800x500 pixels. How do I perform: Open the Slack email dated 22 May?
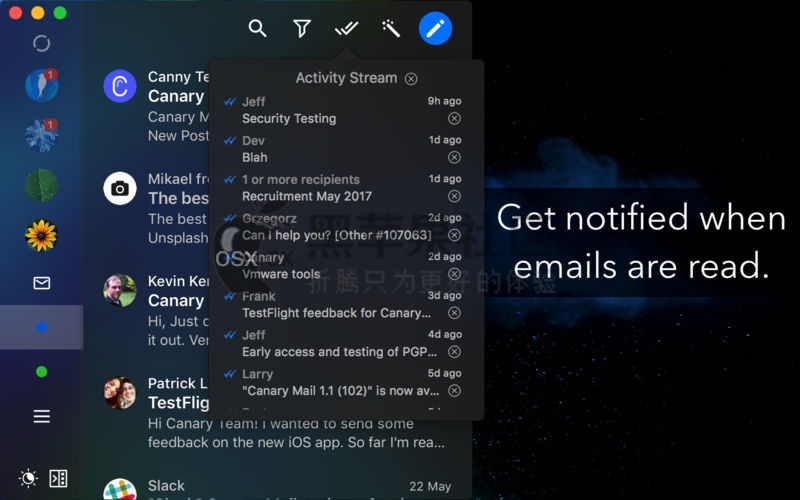(x=278, y=487)
